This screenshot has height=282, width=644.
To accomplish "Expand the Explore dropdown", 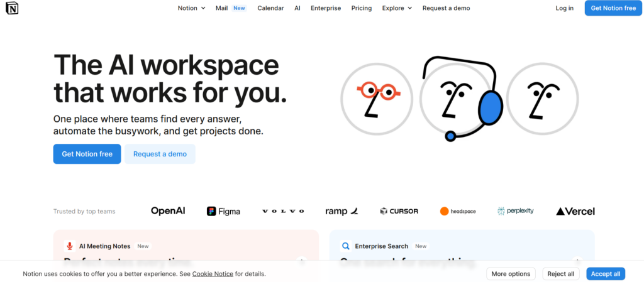I will [397, 8].
